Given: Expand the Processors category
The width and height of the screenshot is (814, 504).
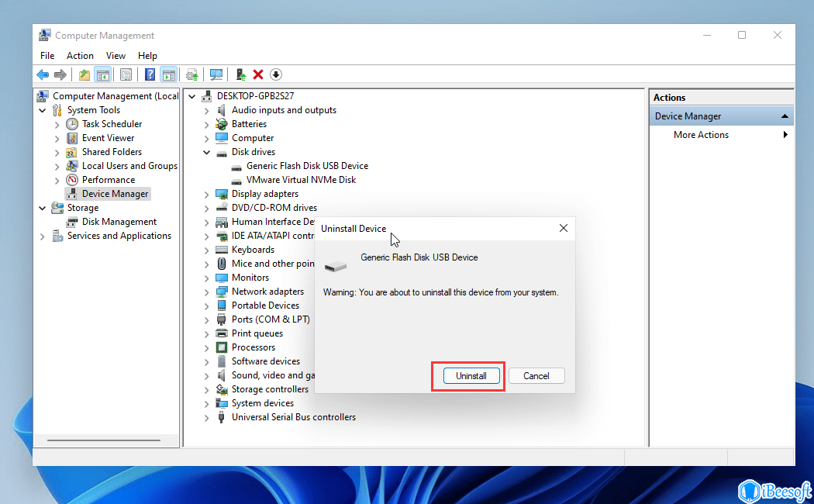Looking at the screenshot, I should tap(207, 348).
